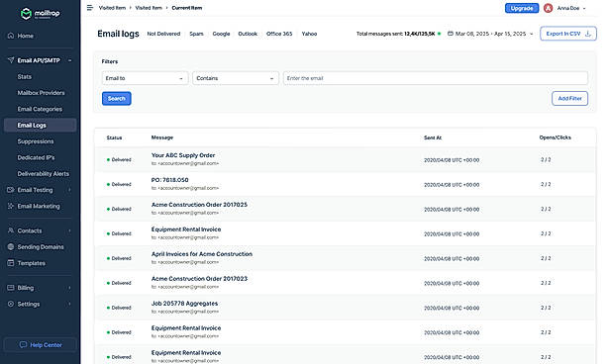This screenshot has width=609, height=364.
Task: Open the Email to filter dropdown
Action: pos(145,78)
